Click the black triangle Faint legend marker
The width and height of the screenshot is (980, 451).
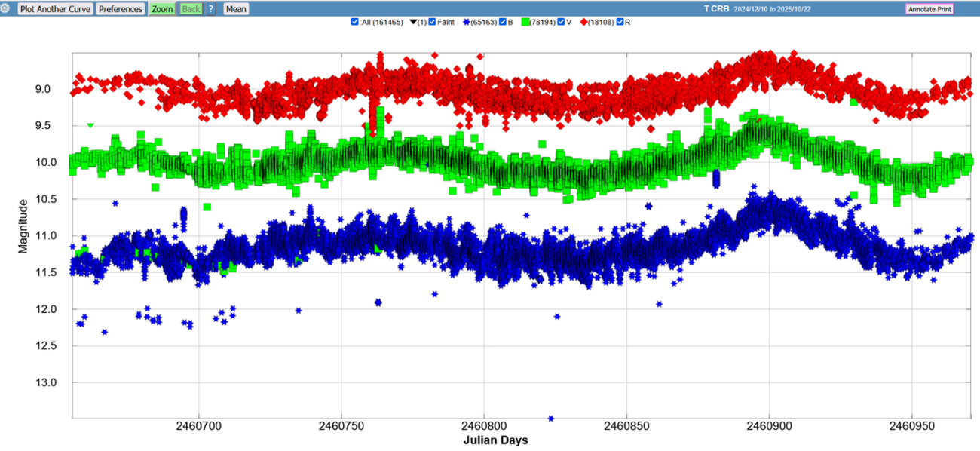413,22
